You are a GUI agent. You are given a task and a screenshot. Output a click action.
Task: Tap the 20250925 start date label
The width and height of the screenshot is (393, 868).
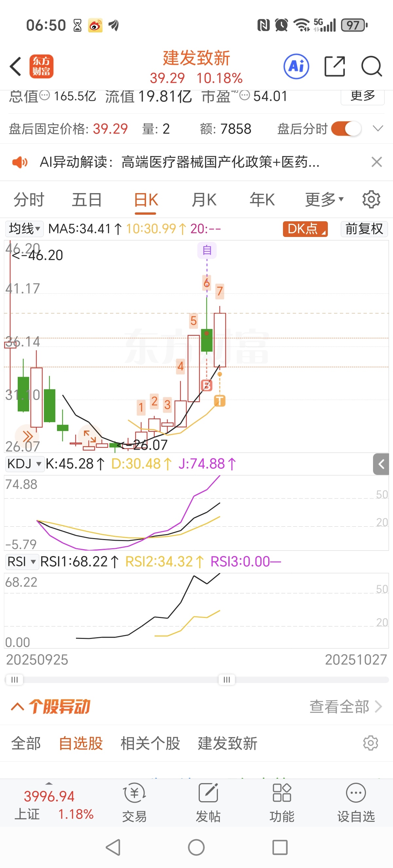click(37, 660)
